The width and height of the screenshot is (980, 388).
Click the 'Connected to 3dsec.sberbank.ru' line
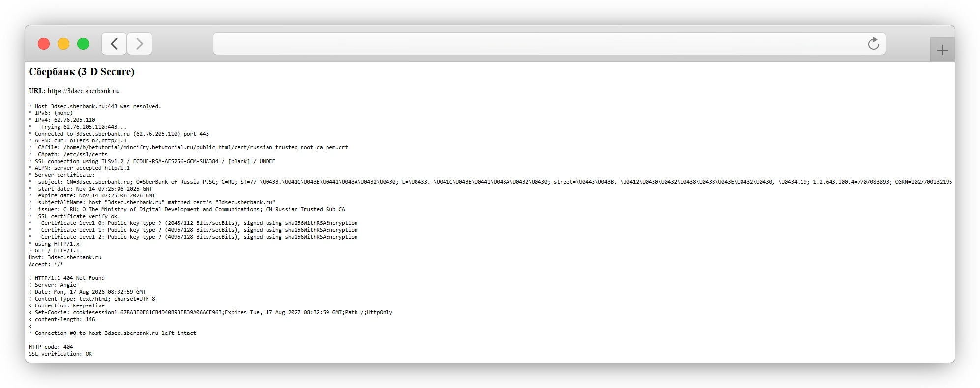pos(119,134)
